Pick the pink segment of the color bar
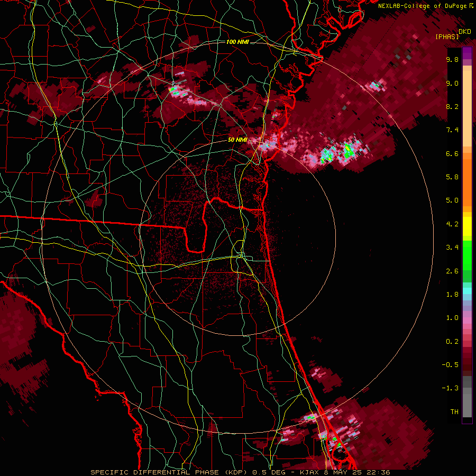 click(x=467, y=321)
